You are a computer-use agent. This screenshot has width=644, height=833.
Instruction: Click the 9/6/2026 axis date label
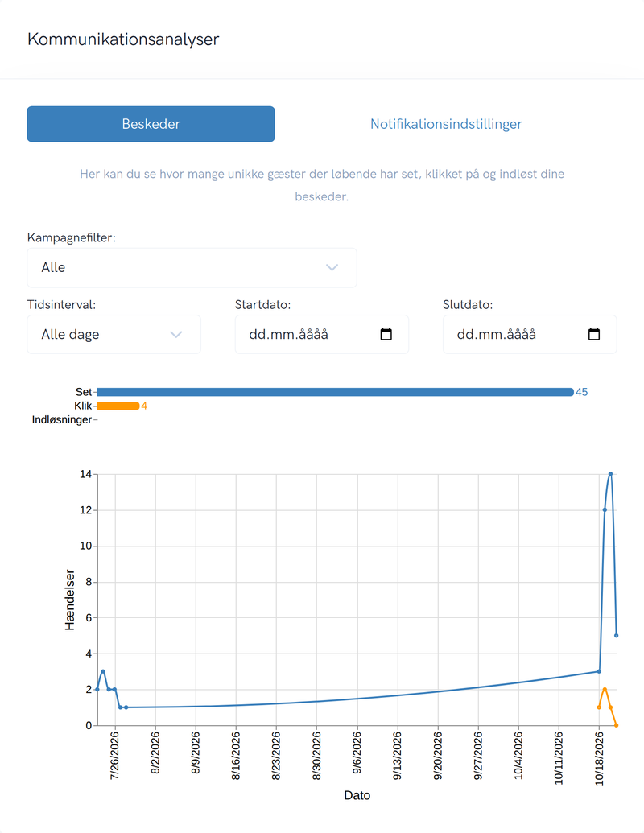pos(357,753)
